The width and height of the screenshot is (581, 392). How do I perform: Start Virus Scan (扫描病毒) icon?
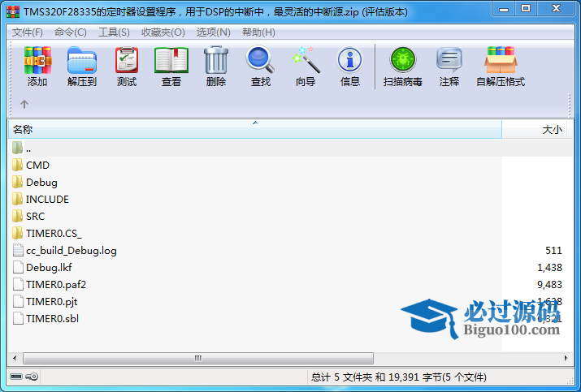pos(403,59)
